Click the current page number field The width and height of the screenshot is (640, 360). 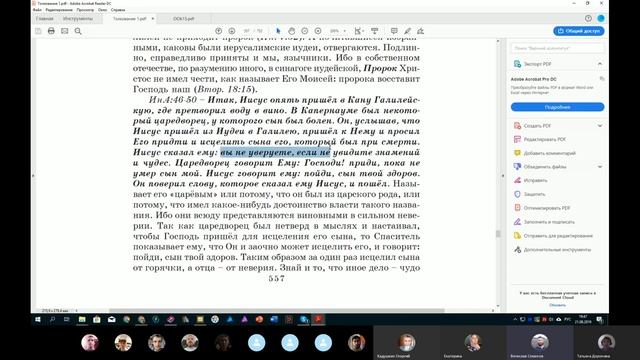point(247,31)
